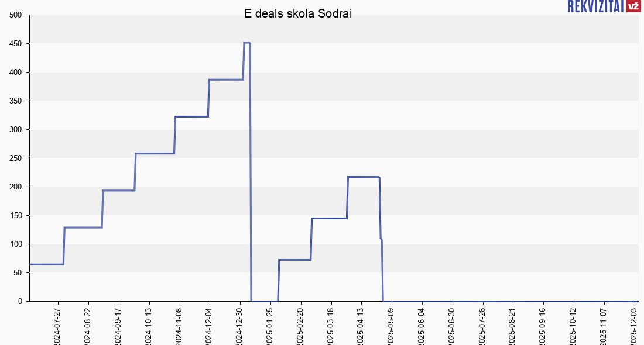Click the REKVIZITAI logo text

pos(595,6)
